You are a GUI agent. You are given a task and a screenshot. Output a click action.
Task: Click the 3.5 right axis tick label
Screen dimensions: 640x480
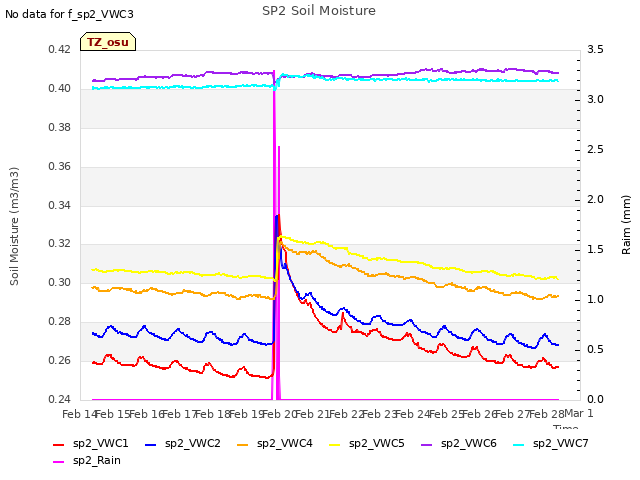[x=595, y=49]
